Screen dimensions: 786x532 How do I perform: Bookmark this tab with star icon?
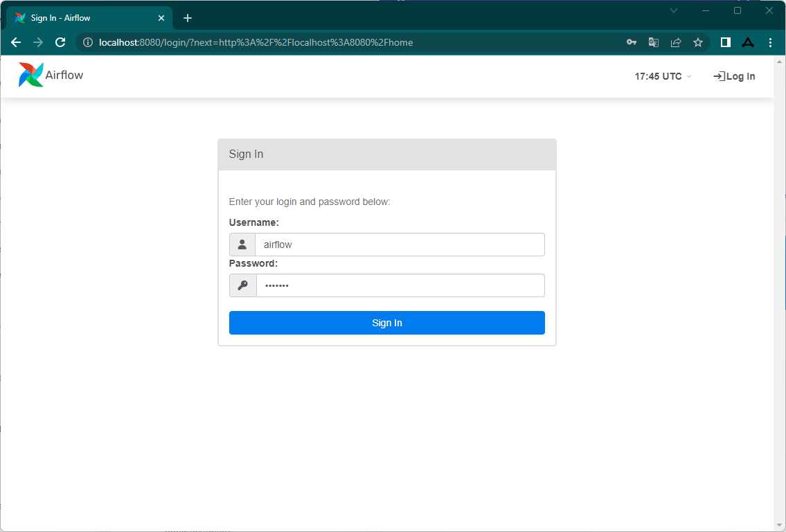[x=698, y=43]
